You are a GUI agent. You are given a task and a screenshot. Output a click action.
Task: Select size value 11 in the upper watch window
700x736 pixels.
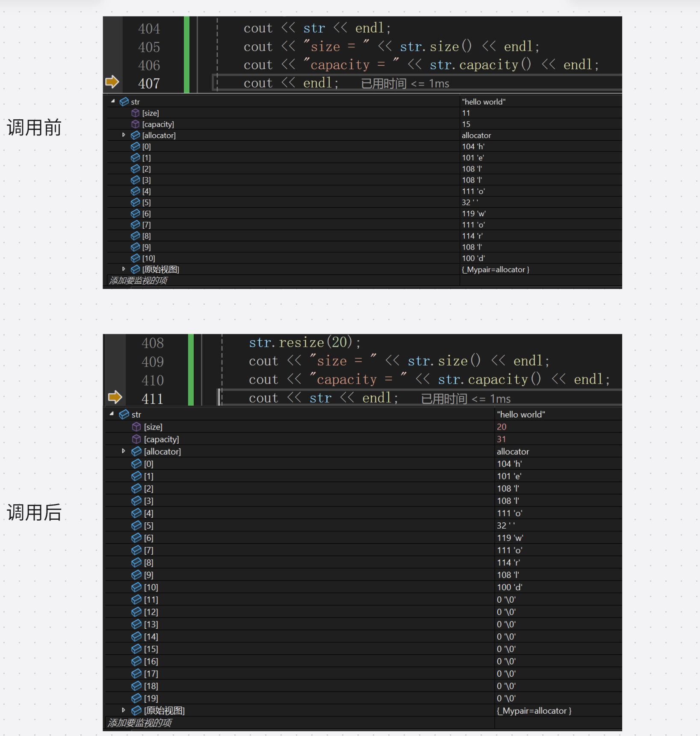(x=466, y=113)
